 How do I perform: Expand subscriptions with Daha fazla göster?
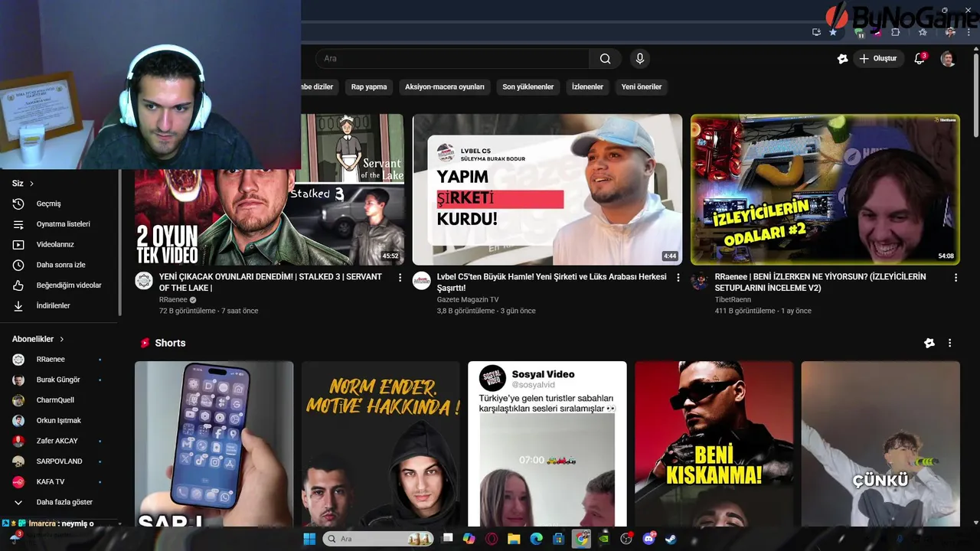click(60, 502)
